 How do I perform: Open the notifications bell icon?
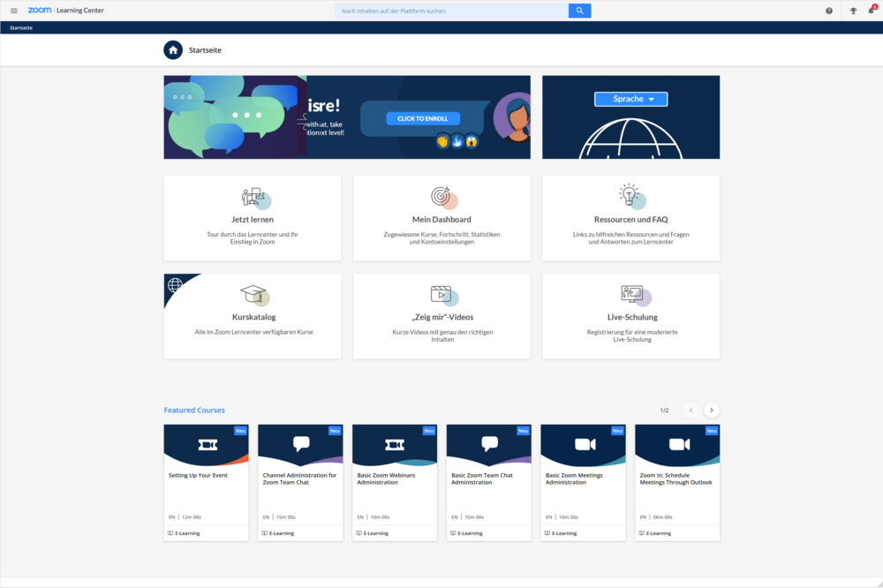tap(872, 11)
